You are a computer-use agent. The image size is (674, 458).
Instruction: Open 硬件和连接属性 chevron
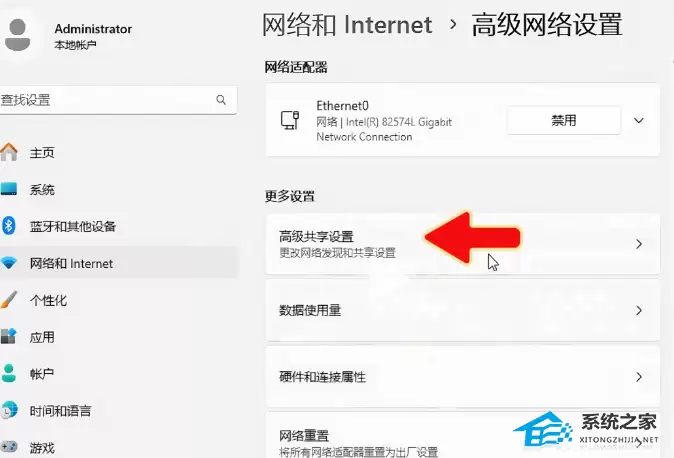pos(639,377)
